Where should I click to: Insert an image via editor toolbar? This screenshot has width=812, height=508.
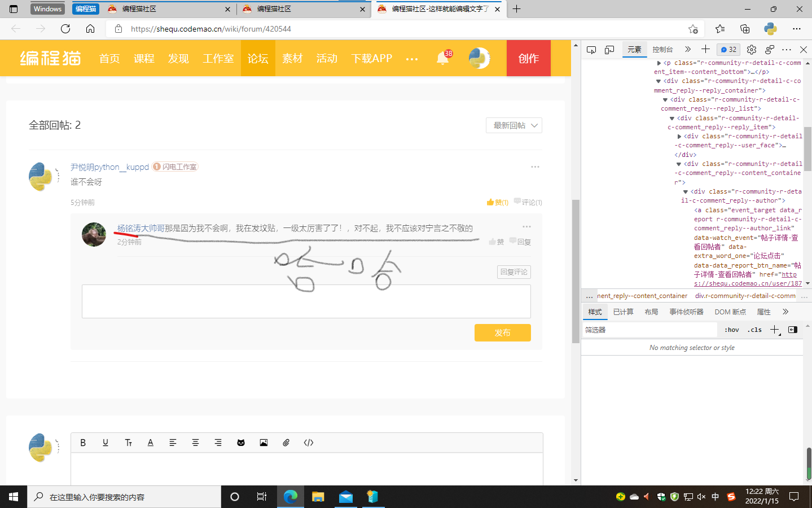pyautogui.click(x=264, y=443)
